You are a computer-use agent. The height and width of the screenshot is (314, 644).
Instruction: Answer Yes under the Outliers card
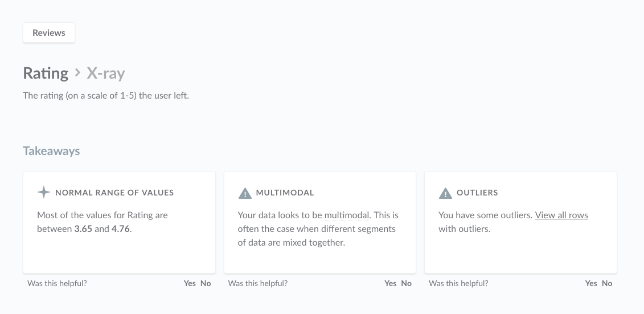point(591,283)
